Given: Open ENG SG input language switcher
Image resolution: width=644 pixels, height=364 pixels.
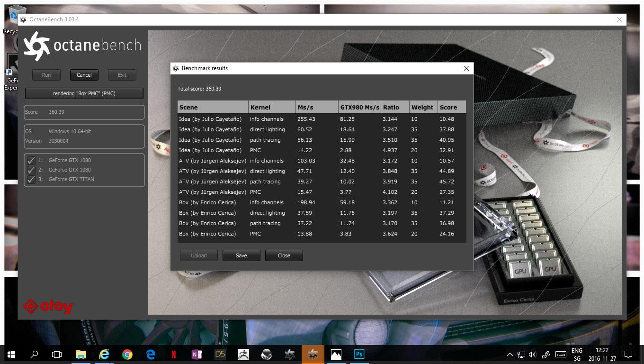Looking at the screenshot, I should [x=577, y=355].
